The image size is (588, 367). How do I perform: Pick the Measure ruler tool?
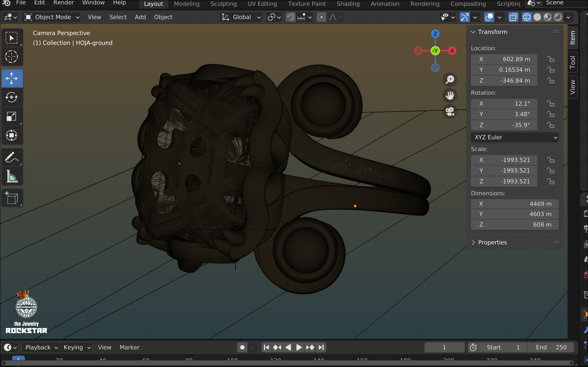pos(12,176)
